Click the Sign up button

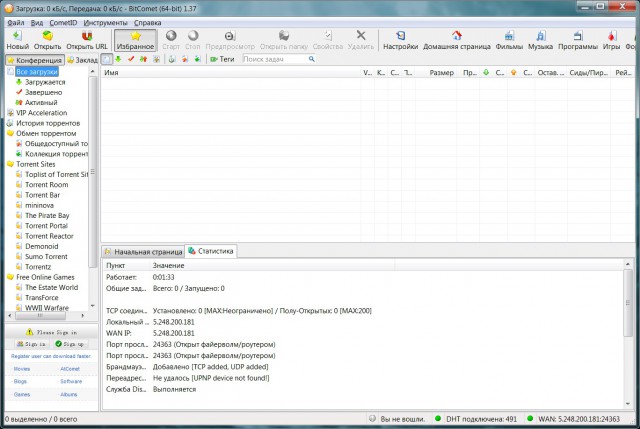click(x=70, y=344)
